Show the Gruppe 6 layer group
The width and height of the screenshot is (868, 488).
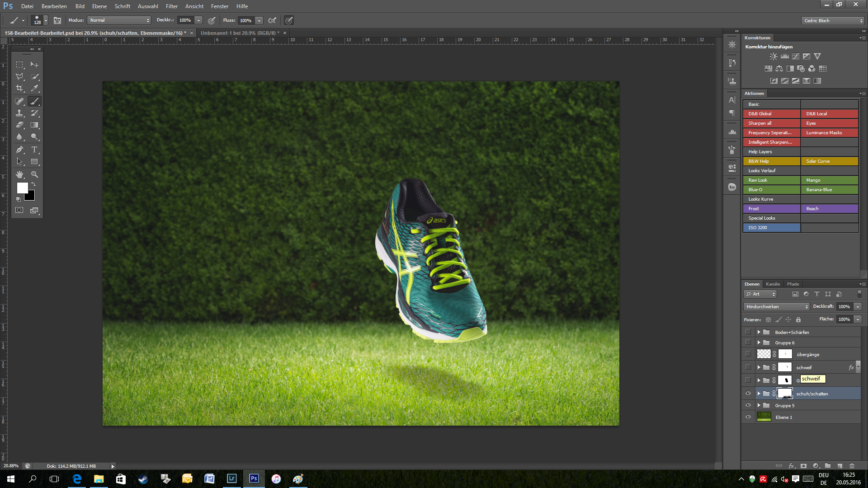coord(748,343)
